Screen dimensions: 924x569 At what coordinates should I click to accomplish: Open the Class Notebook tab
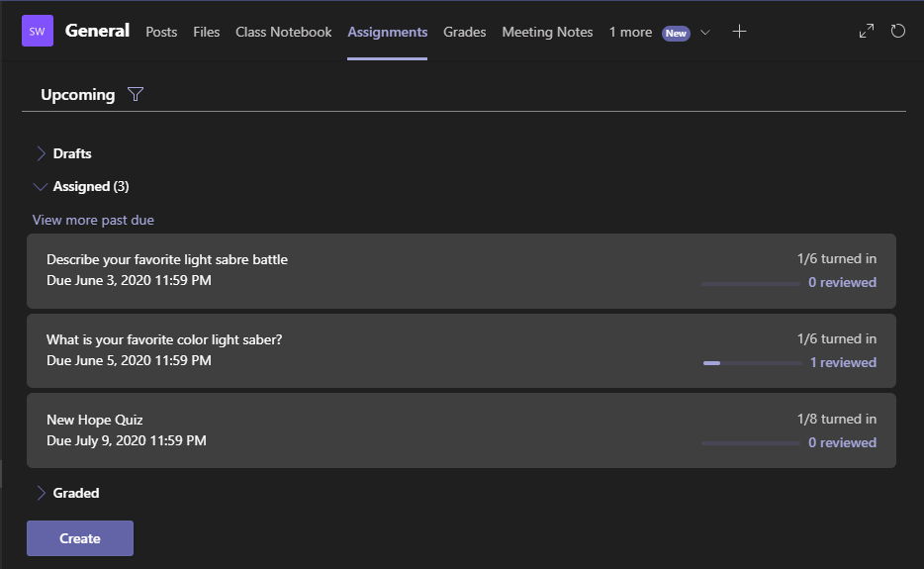click(x=283, y=32)
